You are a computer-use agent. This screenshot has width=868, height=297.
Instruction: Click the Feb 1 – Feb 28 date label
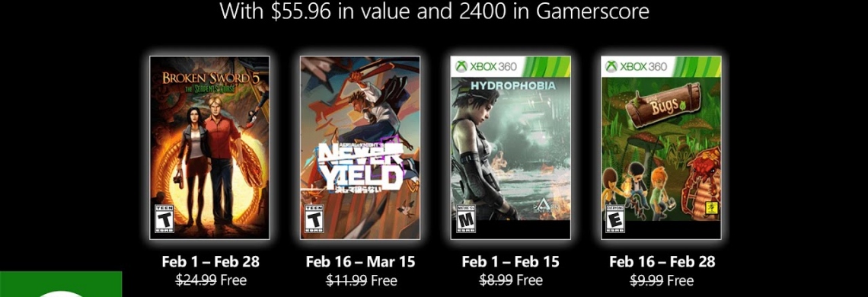[210, 261]
